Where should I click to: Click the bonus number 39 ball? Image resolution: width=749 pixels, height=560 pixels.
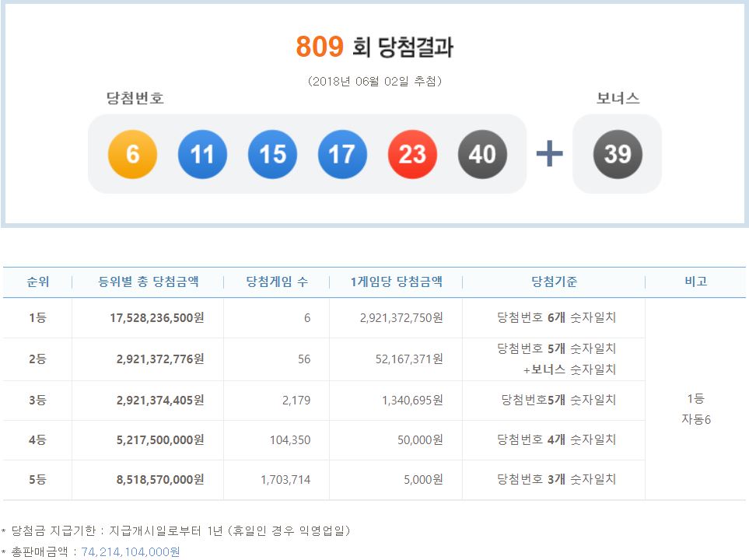(618, 154)
